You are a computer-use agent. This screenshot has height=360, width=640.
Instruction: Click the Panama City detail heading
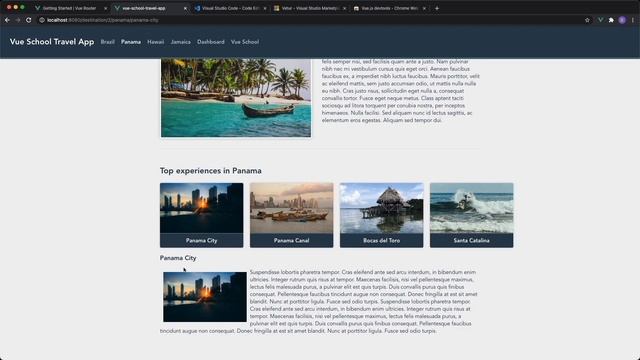(x=178, y=258)
